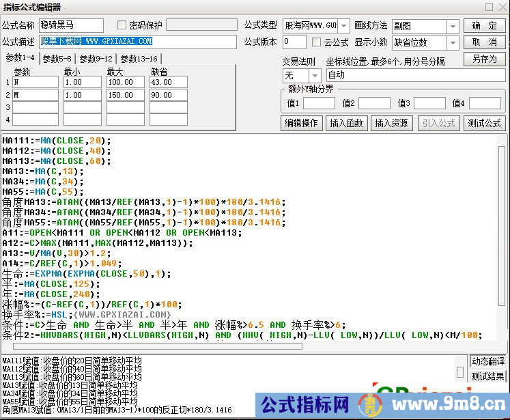Click the translation panel scrollbar thumb
The width and height of the screenshot is (510, 420).
click(x=460, y=372)
